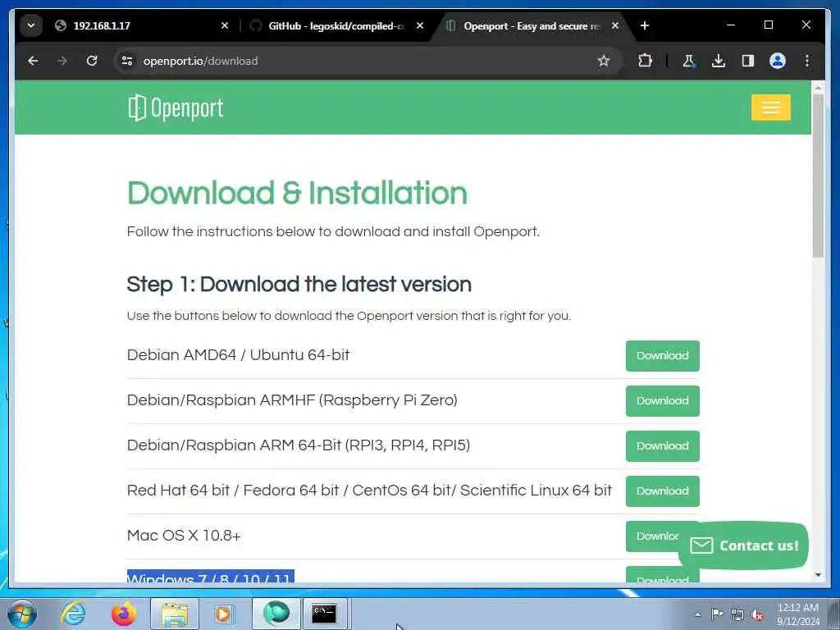Open the Command Prompt taskbar icon
The image size is (840, 630).
click(x=325, y=614)
